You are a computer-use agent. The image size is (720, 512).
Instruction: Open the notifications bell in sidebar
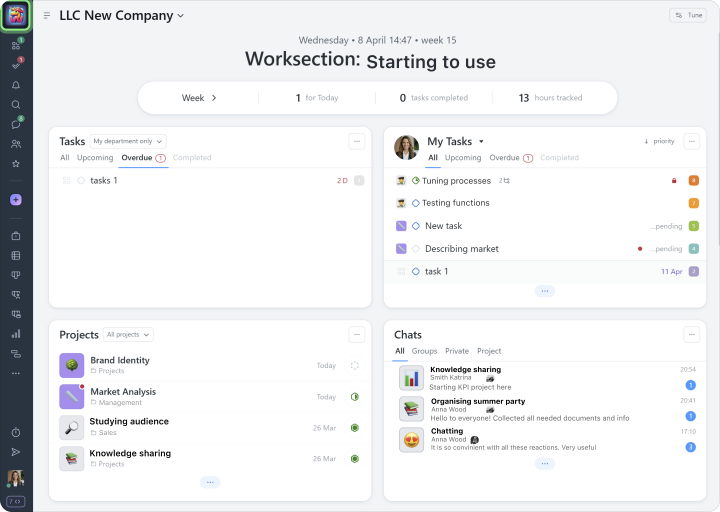tap(16, 85)
